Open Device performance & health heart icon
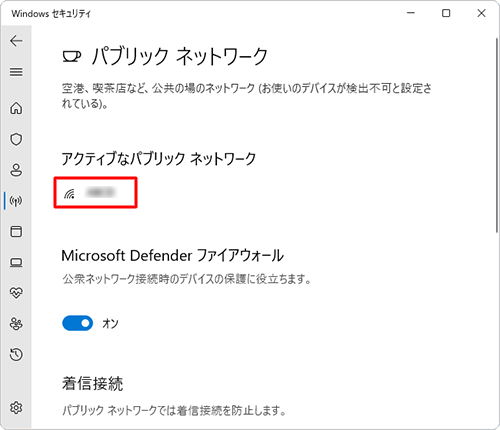 [x=16, y=293]
